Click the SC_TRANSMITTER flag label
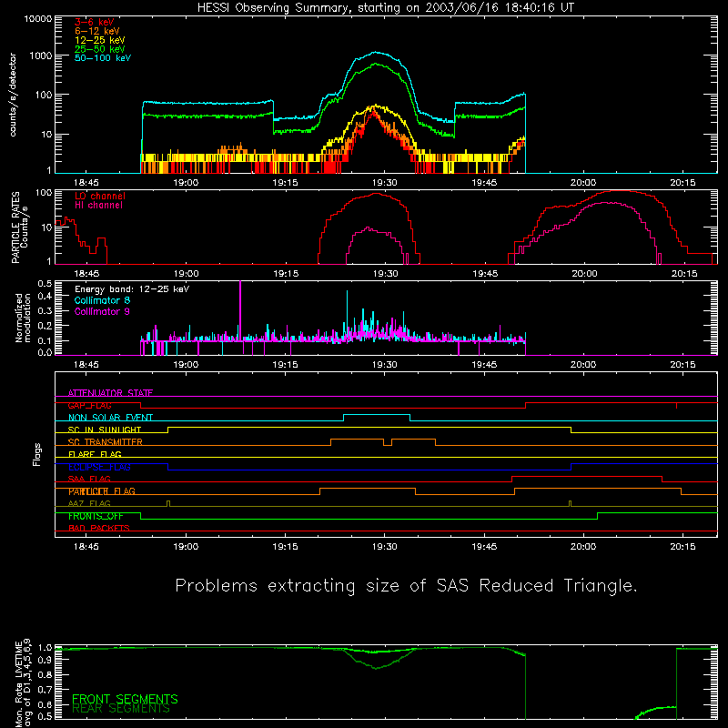 (105, 442)
